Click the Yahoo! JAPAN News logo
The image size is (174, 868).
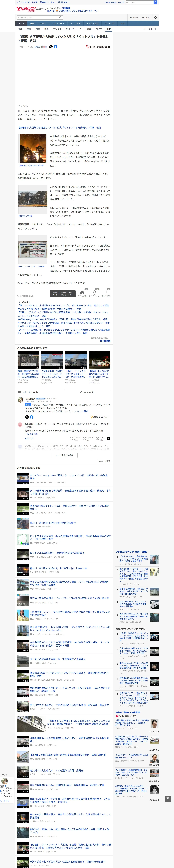31,9
